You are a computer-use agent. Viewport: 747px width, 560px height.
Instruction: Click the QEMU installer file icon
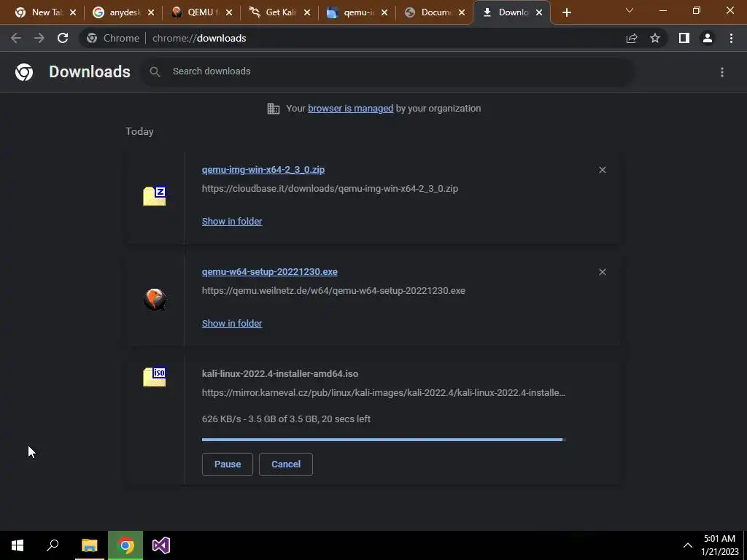(x=155, y=299)
